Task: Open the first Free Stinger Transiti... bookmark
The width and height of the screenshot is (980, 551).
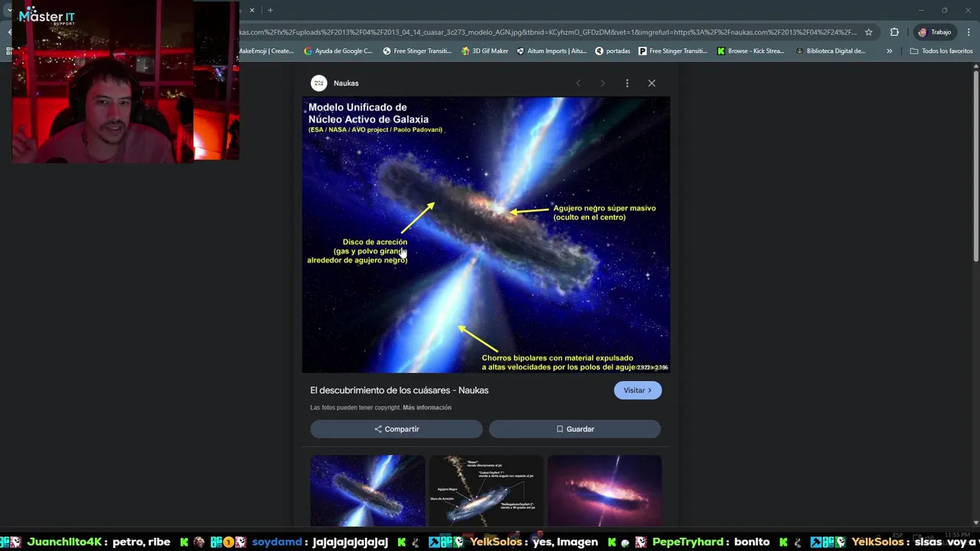Action: [x=417, y=51]
